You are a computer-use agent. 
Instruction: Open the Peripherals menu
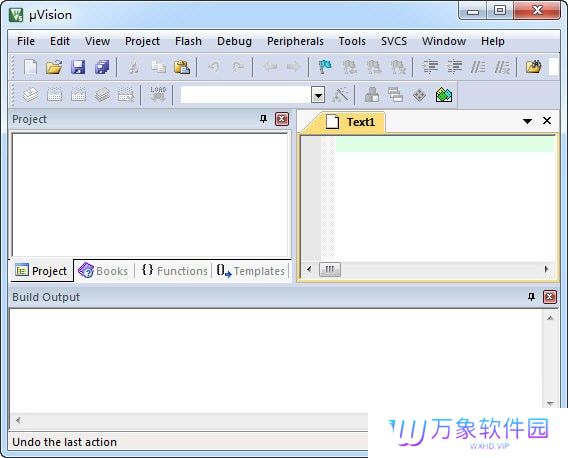pyautogui.click(x=295, y=41)
